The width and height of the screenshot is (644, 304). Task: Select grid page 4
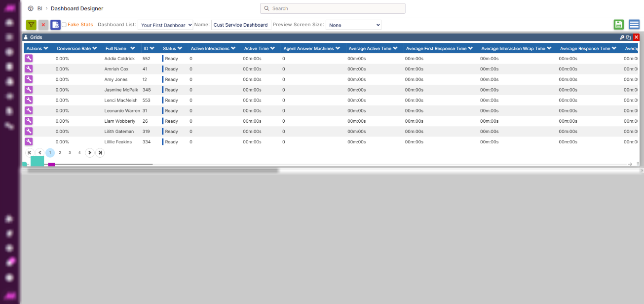(79, 153)
